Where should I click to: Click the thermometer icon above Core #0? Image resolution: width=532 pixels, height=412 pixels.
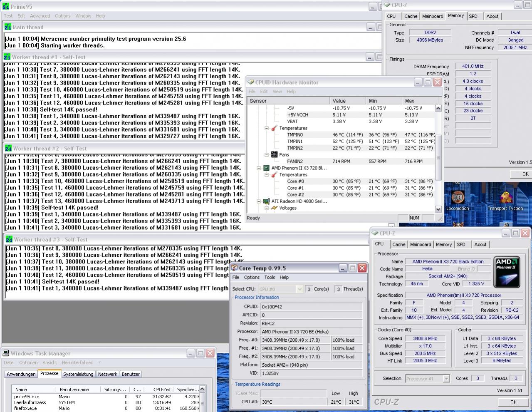tap(274, 174)
